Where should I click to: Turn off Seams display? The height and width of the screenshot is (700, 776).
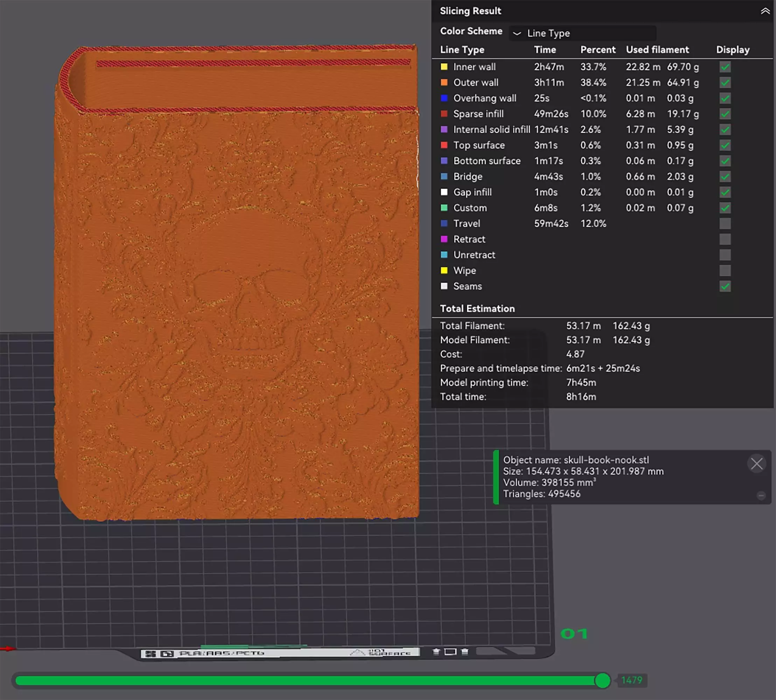point(725,286)
